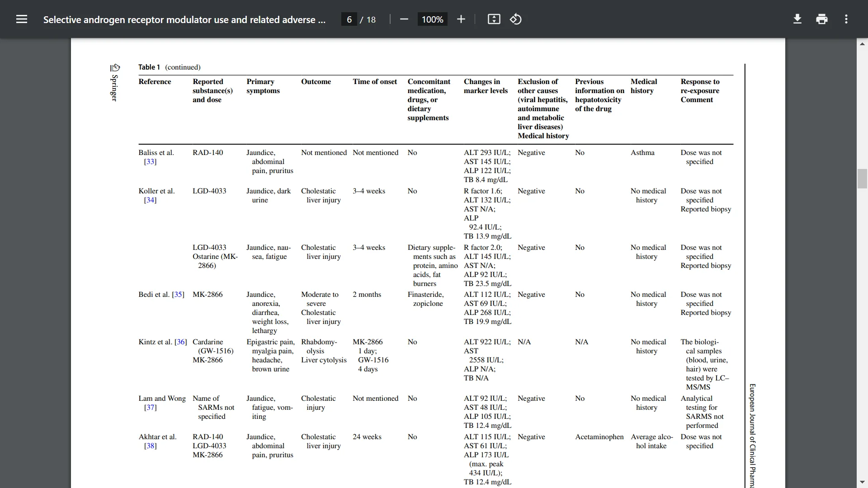
Task: Click 'TB 8.4 mg/dL' marker value
Action: tap(486, 180)
